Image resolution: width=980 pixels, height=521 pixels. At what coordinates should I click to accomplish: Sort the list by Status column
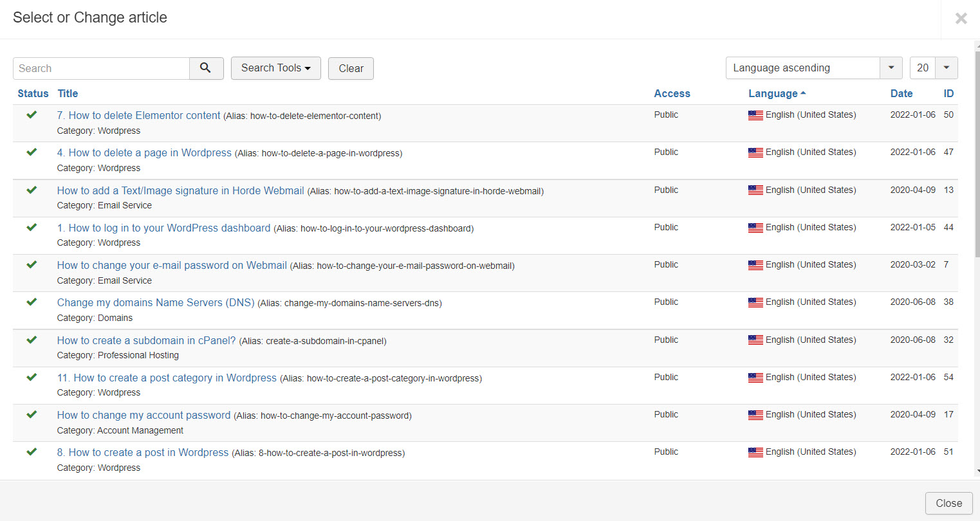(33, 93)
